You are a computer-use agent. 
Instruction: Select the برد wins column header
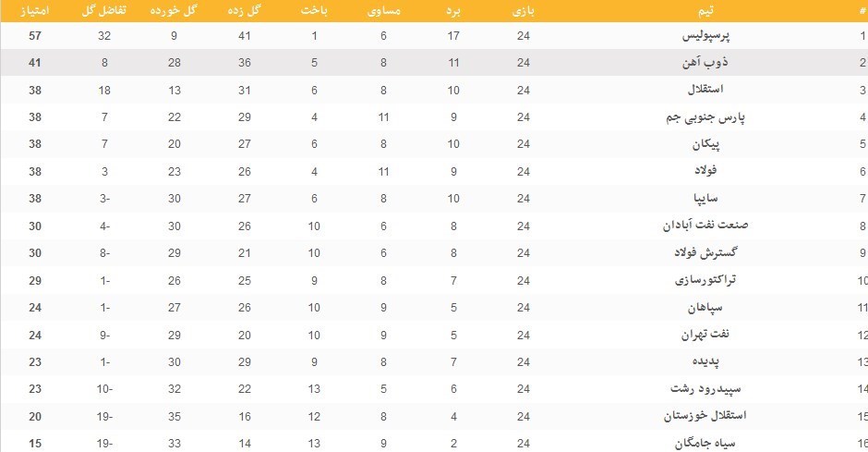453,10
